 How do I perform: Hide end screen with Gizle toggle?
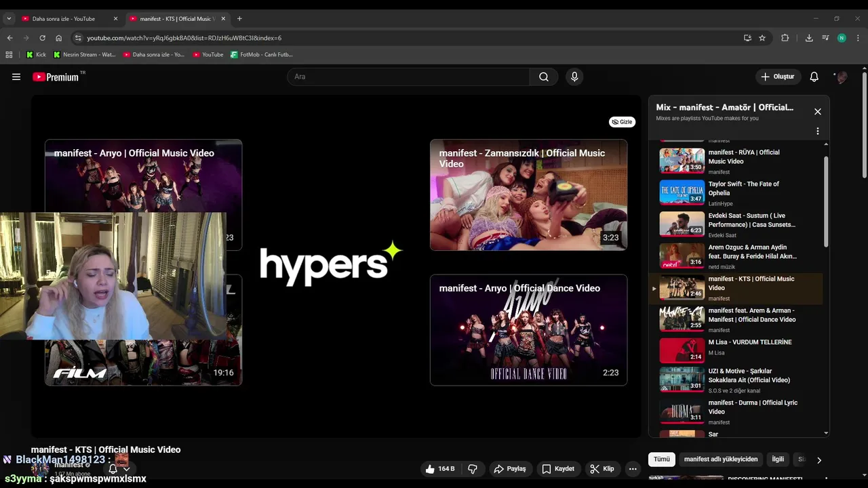pos(622,122)
